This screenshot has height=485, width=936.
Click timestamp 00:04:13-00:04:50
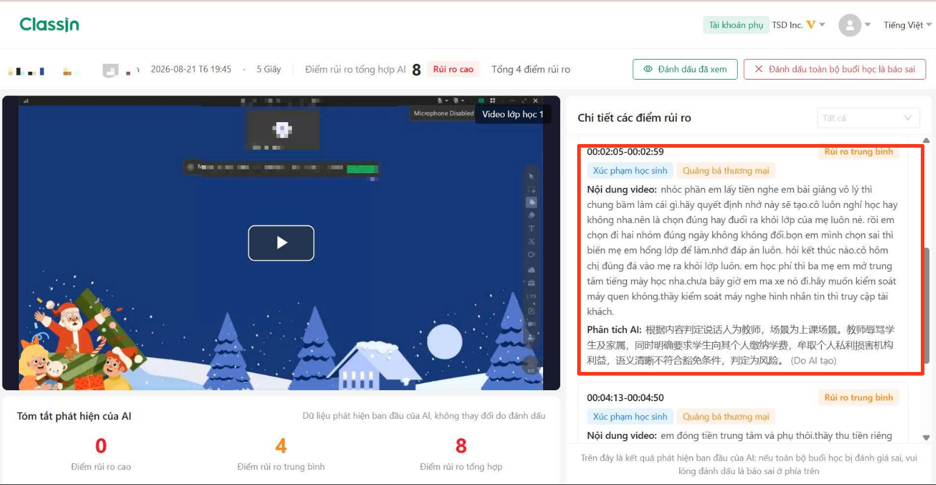click(x=625, y=398)
